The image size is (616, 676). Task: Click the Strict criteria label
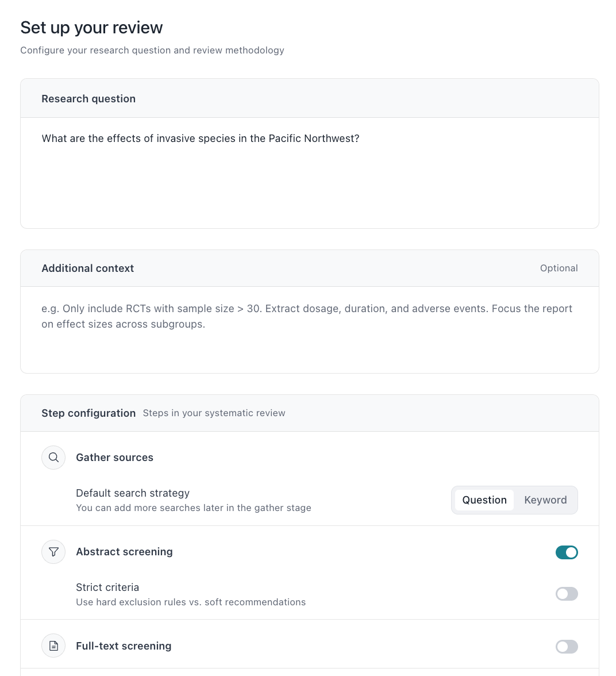[107, 587]
